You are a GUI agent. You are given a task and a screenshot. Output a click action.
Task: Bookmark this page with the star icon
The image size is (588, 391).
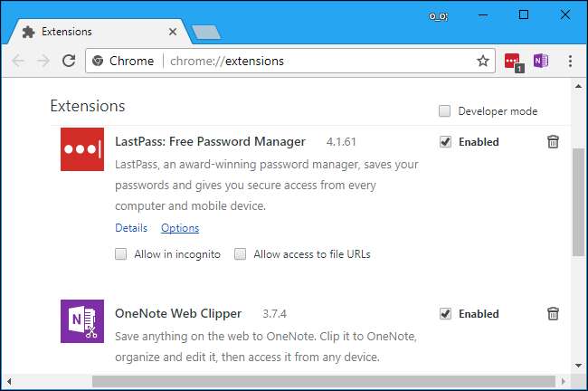pyautogui.click(x=483, y=62)
